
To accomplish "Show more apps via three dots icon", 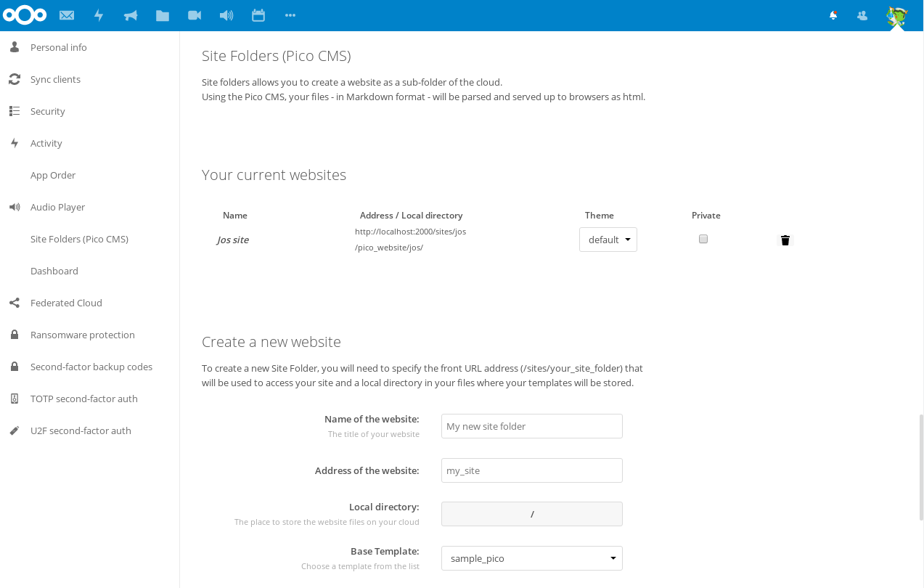I will (290, 15).
